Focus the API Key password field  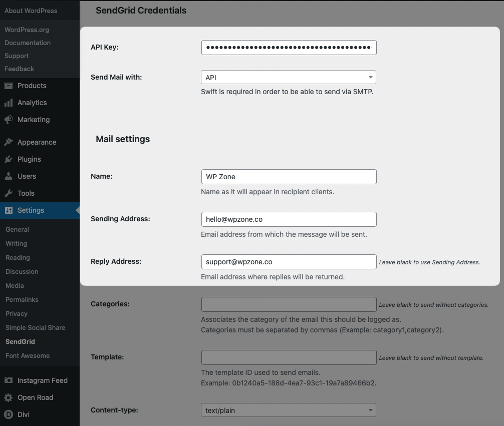point(289,48)
